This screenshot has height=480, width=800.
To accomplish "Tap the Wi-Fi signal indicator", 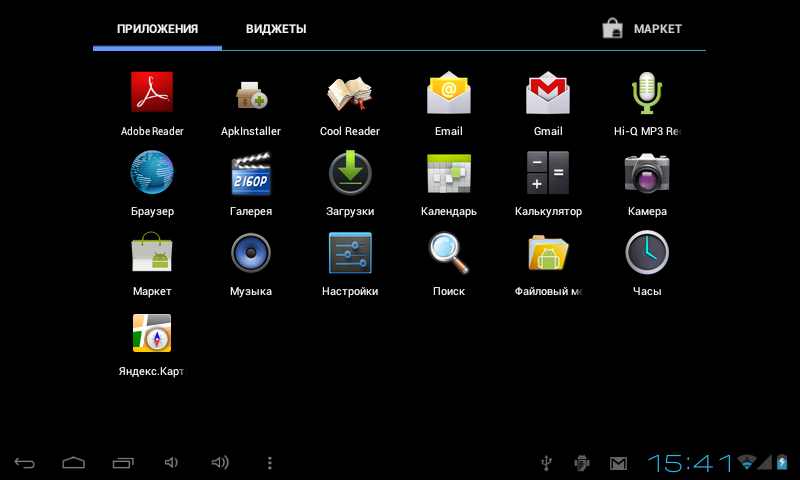I will pos(747,462).
